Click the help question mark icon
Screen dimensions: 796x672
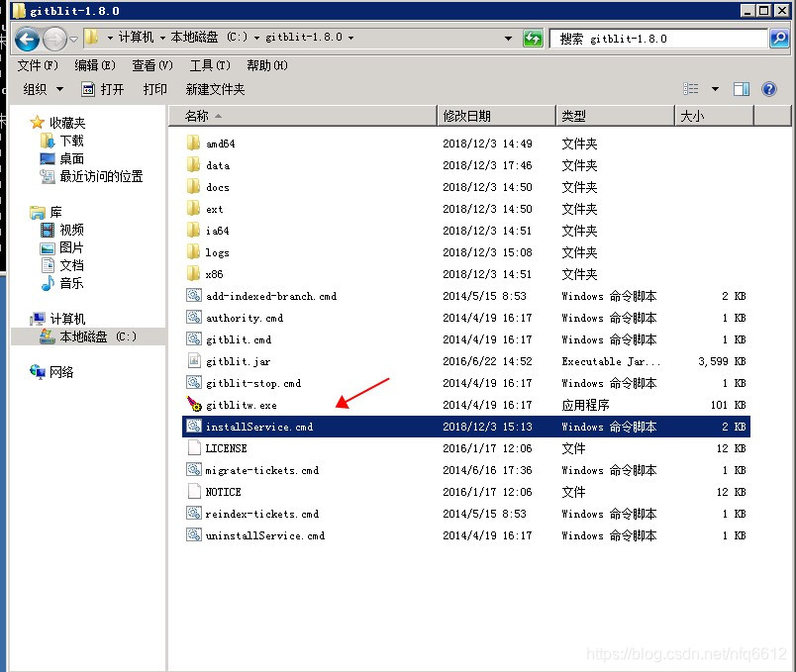pyautogui.click(x=769, y=89)
